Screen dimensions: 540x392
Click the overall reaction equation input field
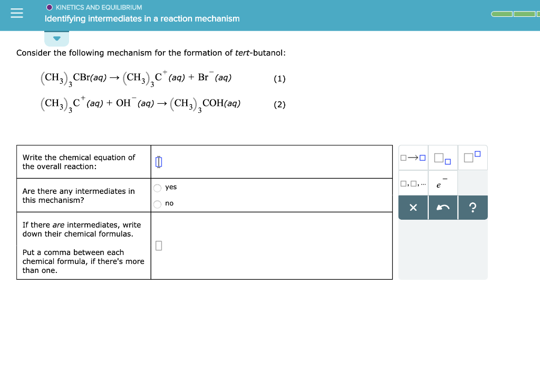point(158,161)
